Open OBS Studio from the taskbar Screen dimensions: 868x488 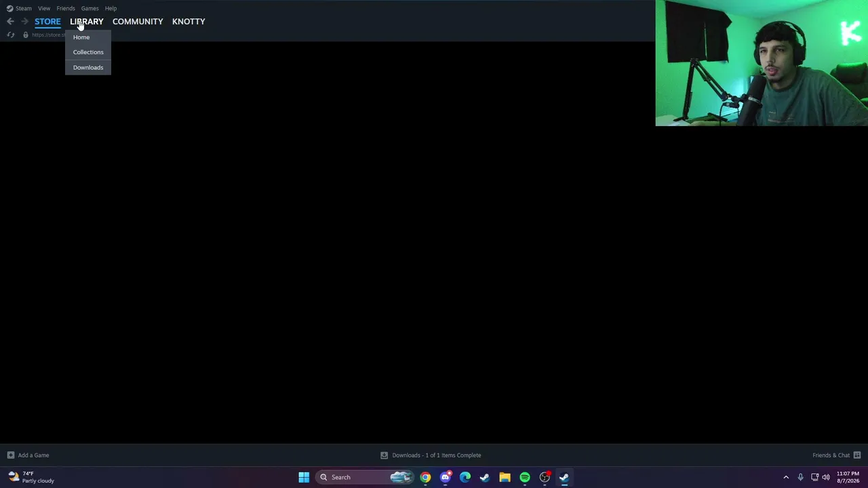coord(545,477)
